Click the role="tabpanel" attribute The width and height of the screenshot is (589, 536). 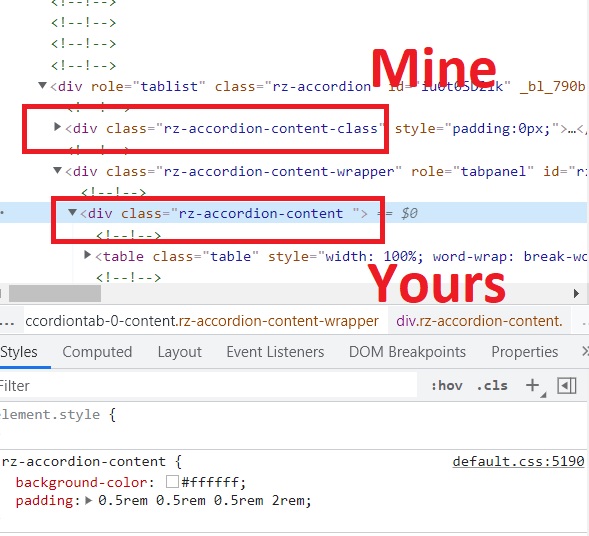pos(472,171)
